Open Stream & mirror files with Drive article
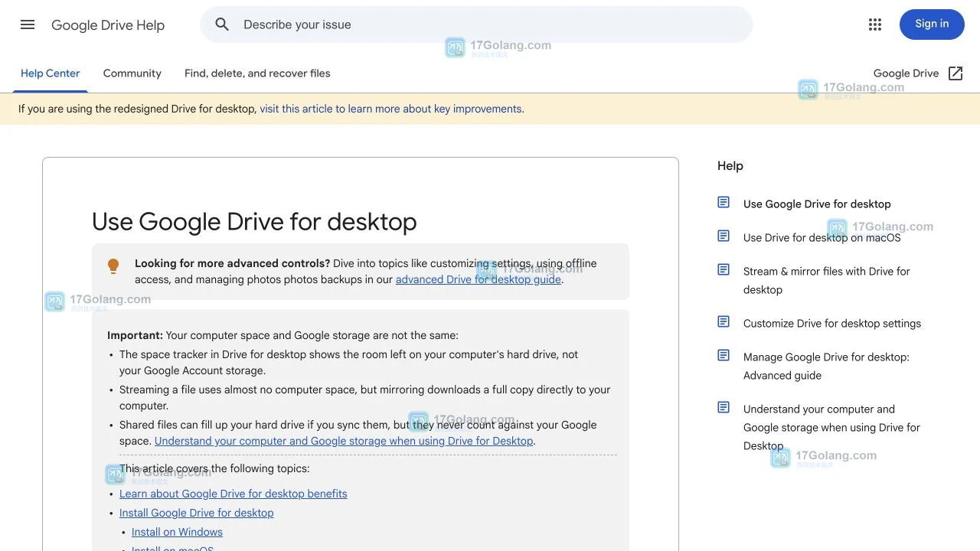This screenshot has width=980, height=551. (827, 280)
